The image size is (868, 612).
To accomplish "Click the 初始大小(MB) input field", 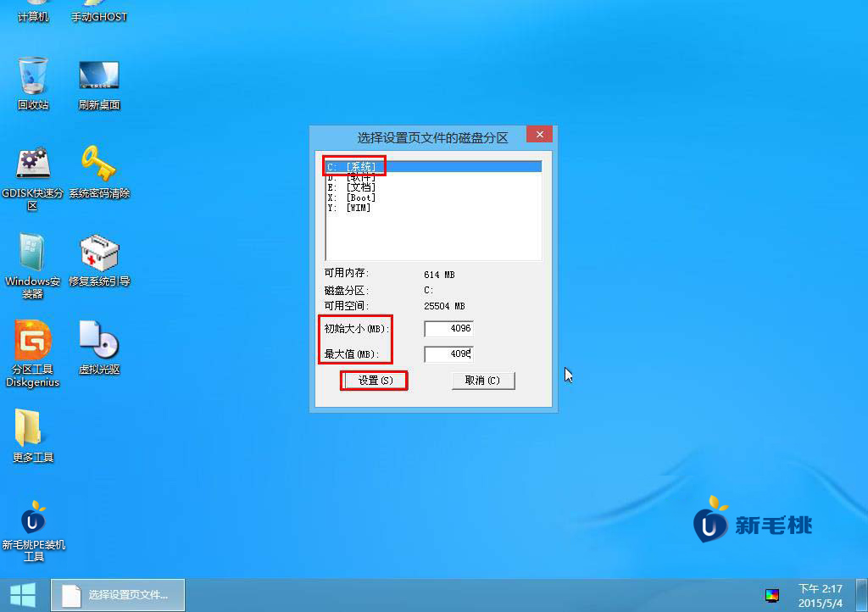I will pos(448,328).
